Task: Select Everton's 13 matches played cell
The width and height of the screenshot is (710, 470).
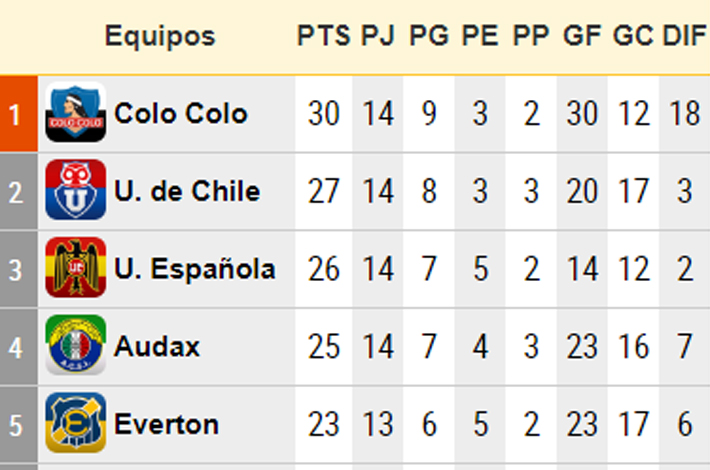Action: pyautogui.click(x=378, y=424)
